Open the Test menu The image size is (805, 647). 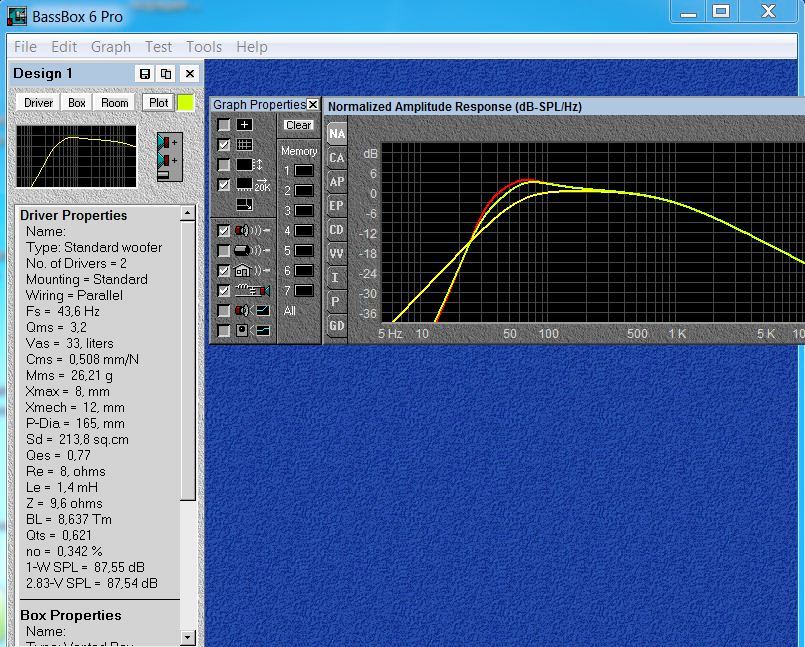(x=158, y=47)
